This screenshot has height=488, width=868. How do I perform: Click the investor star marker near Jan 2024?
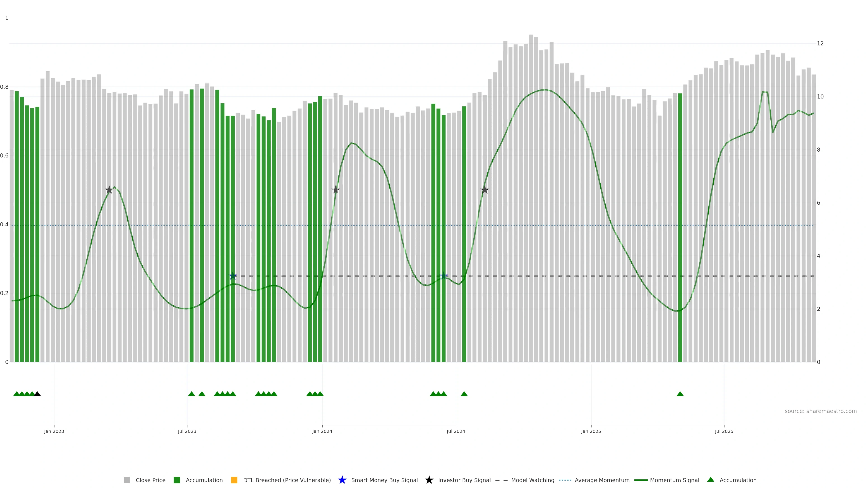click(x=335, y=190)
